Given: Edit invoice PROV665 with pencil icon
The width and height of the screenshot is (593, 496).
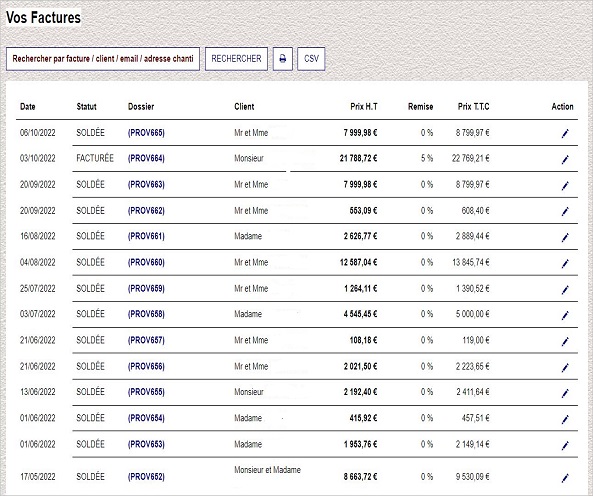Looking at the screenshot, I should click(x=565, y=133).
